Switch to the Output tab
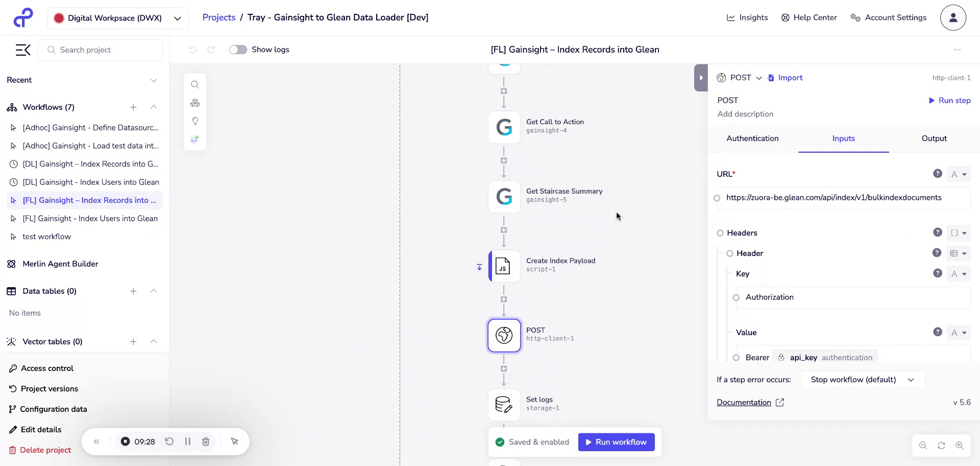 tap(934, 138)
